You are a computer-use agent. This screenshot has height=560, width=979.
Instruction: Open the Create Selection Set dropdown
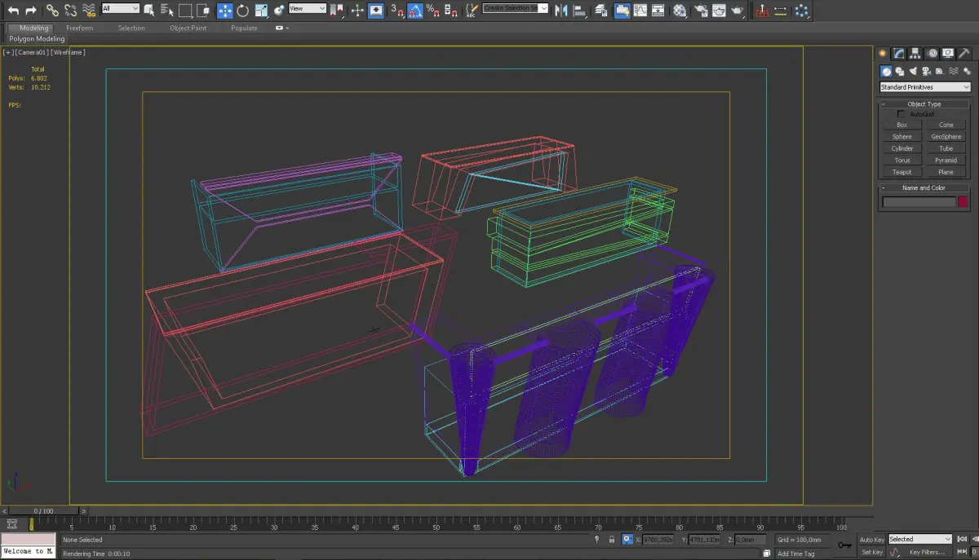pos(516,8)
